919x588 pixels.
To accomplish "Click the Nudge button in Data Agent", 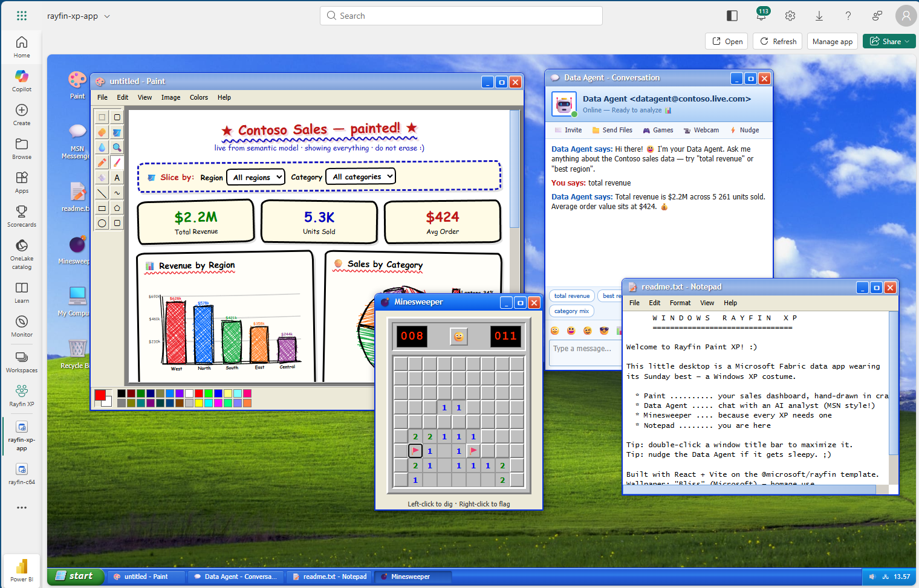I will 744,130.
